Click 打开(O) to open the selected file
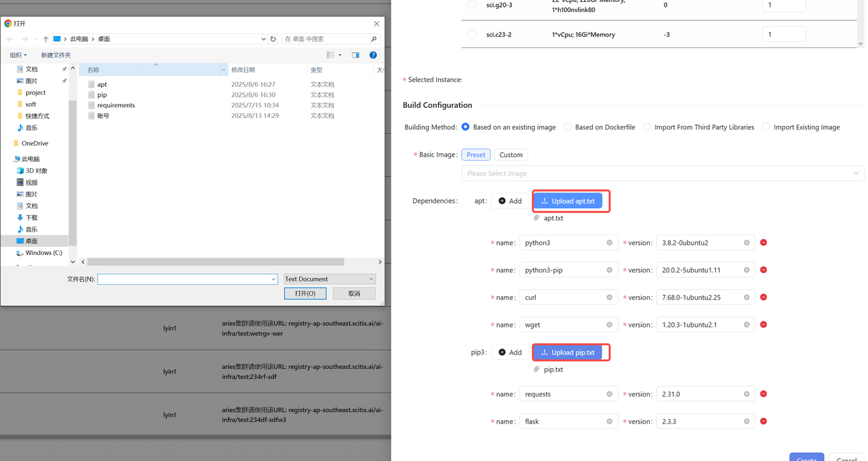868x461 pixels. [305, 294]
